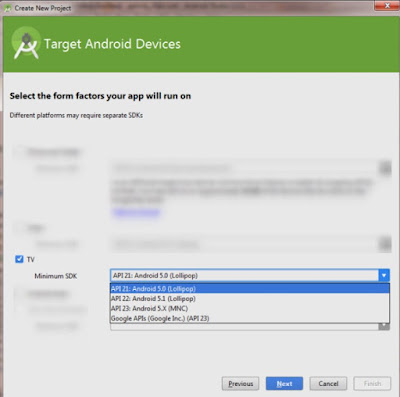Viewport: 400px width, 397px height.
Task: Go to the Next wizard step
Action: [x=284, y=384]
